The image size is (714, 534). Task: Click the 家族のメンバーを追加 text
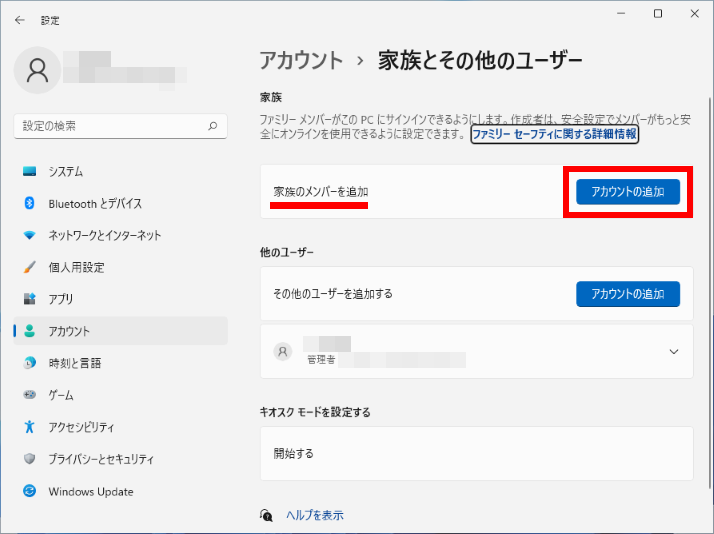pos(321,192)
